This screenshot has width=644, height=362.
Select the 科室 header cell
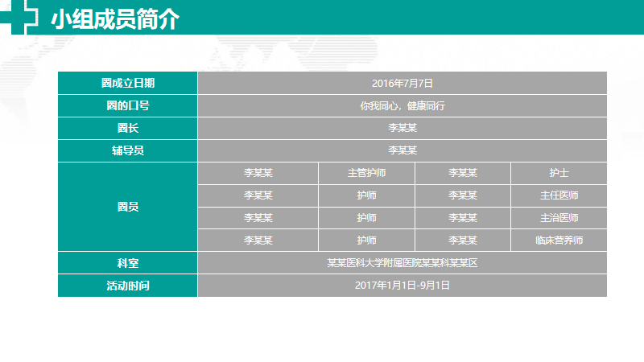coord(128,263)
